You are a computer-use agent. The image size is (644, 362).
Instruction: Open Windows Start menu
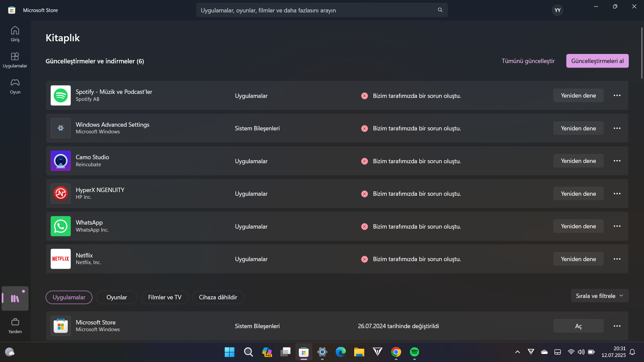(x=229, y=352)
